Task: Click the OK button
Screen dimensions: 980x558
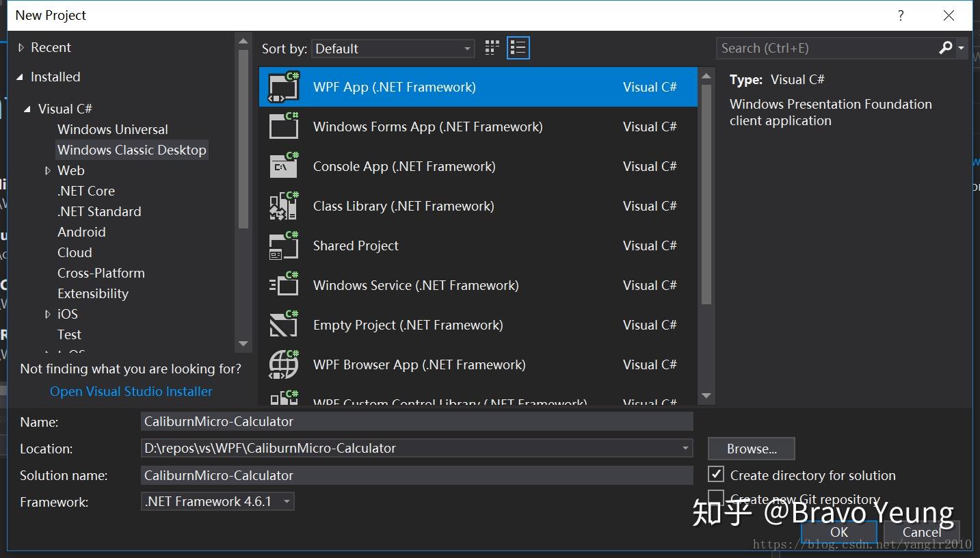Action: (x=839, y=532)
